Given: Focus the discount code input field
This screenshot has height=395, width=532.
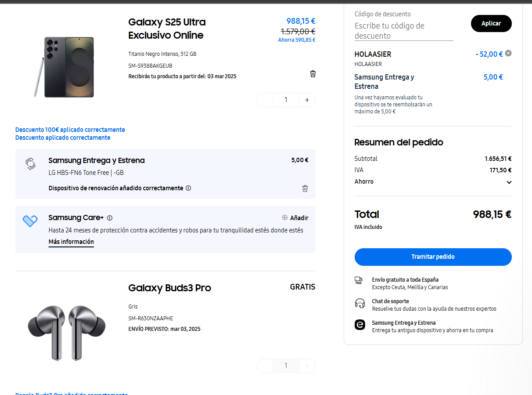Looking at the screenshot, I should point(404,31).
